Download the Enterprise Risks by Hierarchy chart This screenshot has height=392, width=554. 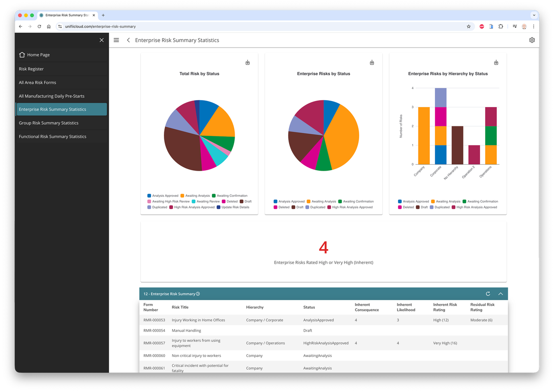point(496,62)
